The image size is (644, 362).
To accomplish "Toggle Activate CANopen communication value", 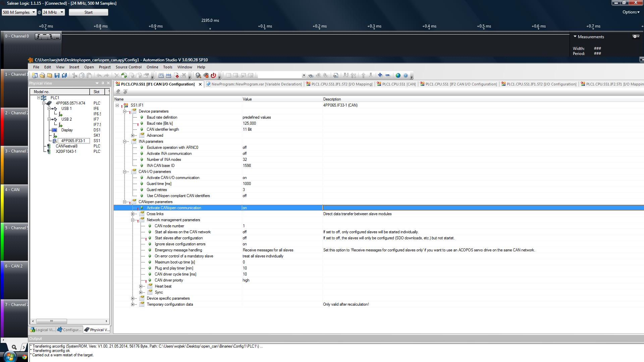I will coord(282,208).
